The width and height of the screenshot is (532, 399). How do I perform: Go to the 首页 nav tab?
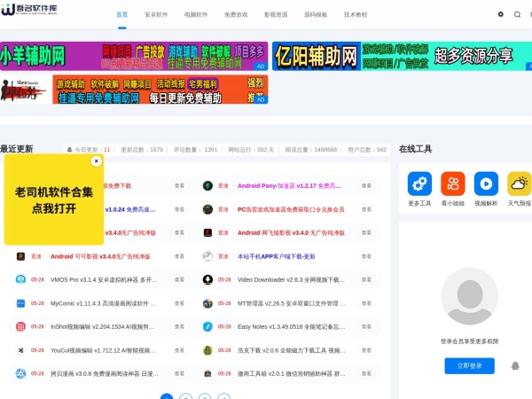122,14
